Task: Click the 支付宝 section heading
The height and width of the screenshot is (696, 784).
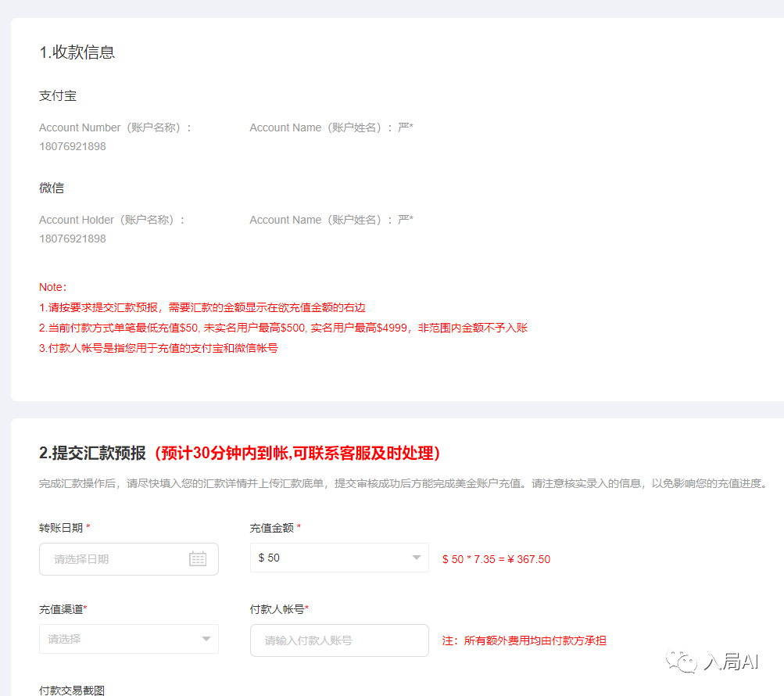Action: (58, 95)
